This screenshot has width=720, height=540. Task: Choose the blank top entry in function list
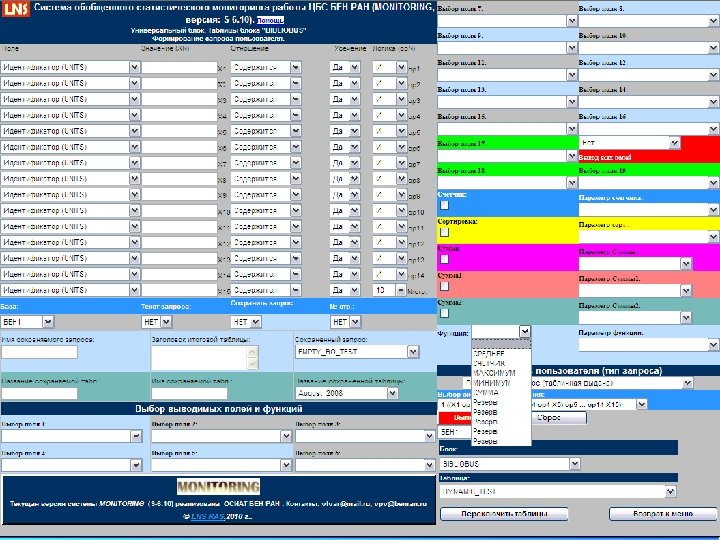coord(501,344)
